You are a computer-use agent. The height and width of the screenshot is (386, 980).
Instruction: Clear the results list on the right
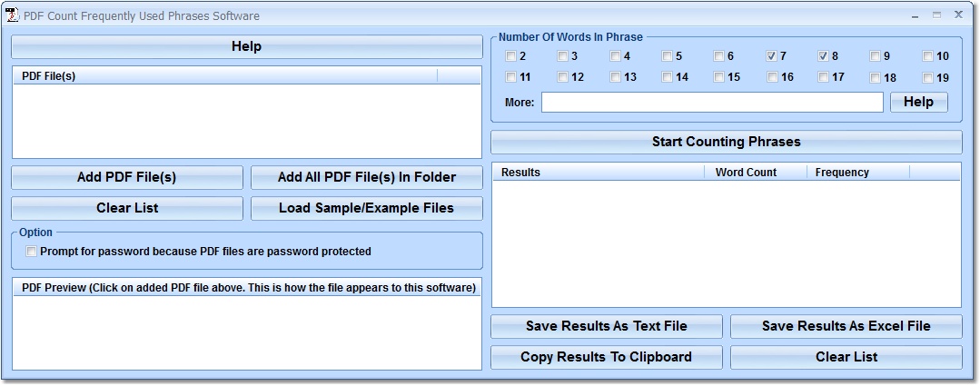pyautogui.click(x=846, y=357)
